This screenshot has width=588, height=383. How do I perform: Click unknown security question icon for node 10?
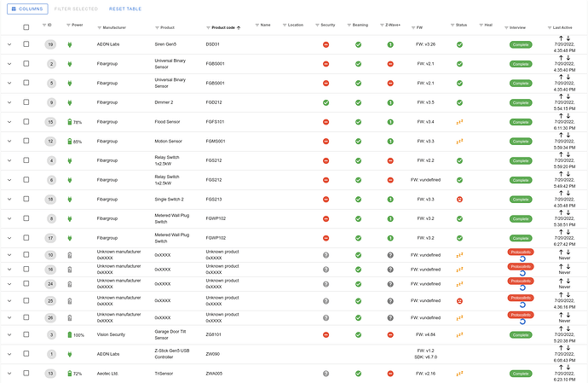pyautogui.click(x=326, y=255)
